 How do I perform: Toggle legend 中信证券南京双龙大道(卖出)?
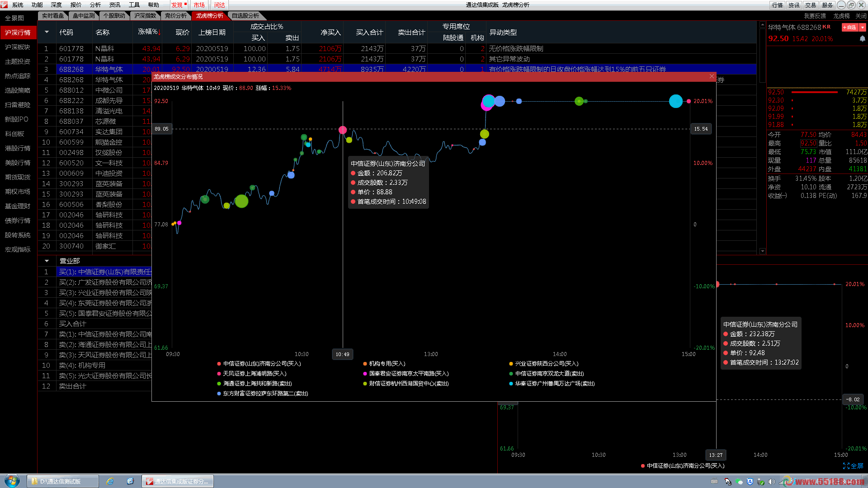point(547,374)
